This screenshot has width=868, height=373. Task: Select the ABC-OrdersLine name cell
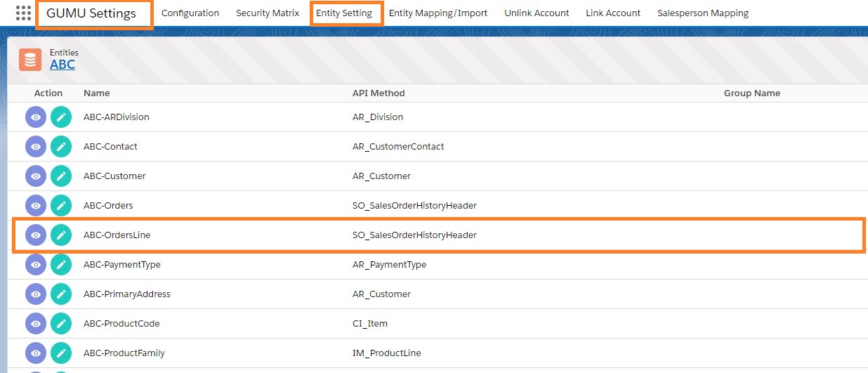pyautogui.click(x=117, y=235)
